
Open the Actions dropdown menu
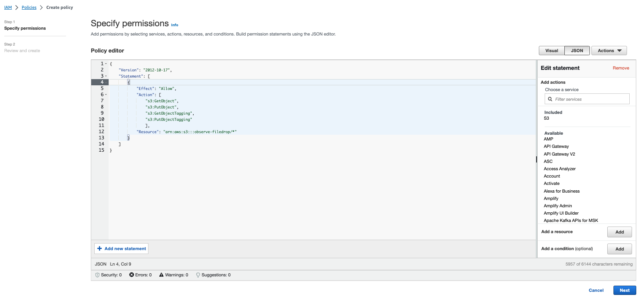[609, 51]
